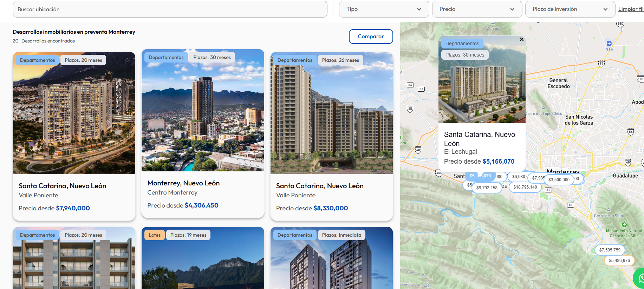Open the Centro Monterrey property card image
The width and height of the screenshot is (644, 289).
click(203, 116)
